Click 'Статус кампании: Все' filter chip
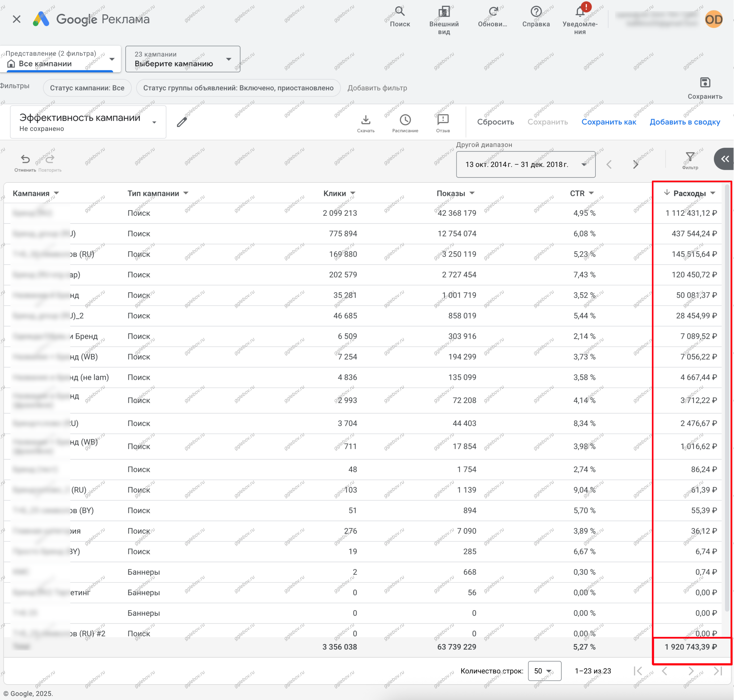This screenshot has width=734, height=700. (x=87, y=88)
